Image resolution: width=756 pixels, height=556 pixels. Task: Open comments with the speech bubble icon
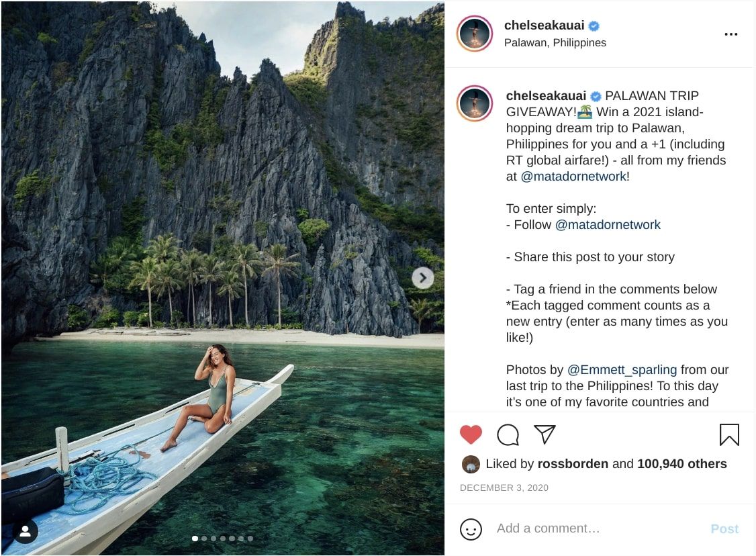(508, 434)
